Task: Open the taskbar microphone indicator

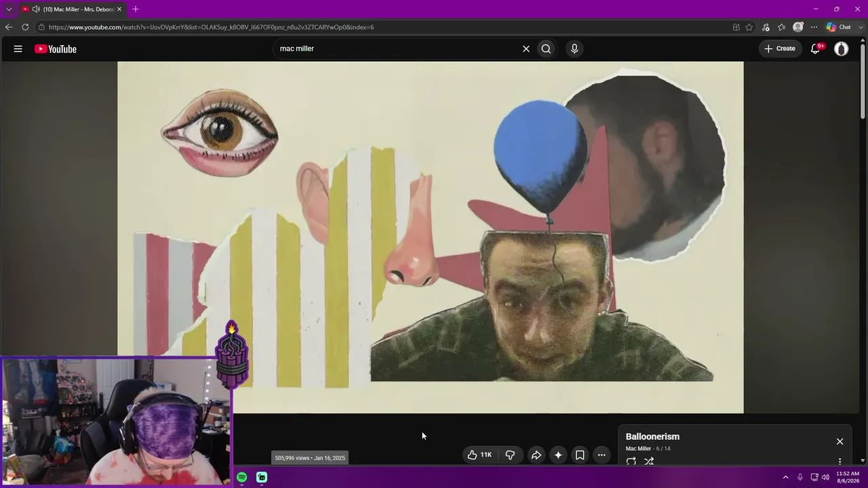Action: pos(800,477)
